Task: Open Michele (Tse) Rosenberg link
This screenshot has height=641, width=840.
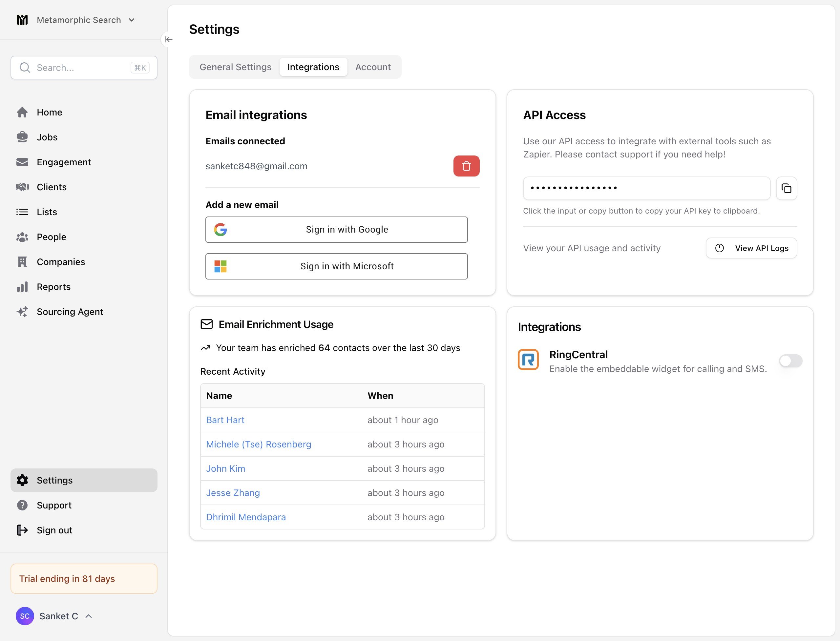Action: [259, 445]
